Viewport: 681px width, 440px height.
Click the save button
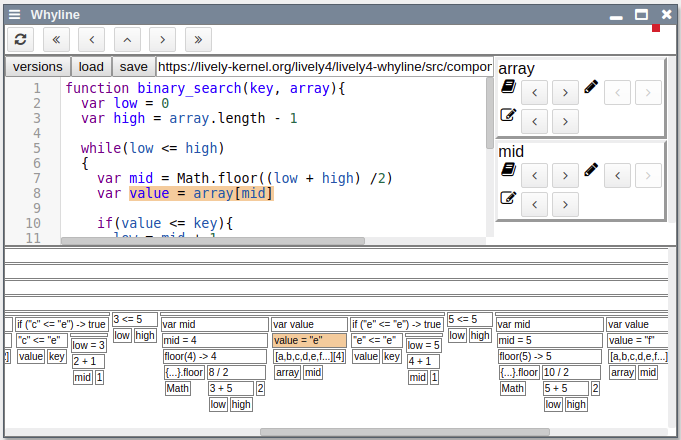click(133, 67)
